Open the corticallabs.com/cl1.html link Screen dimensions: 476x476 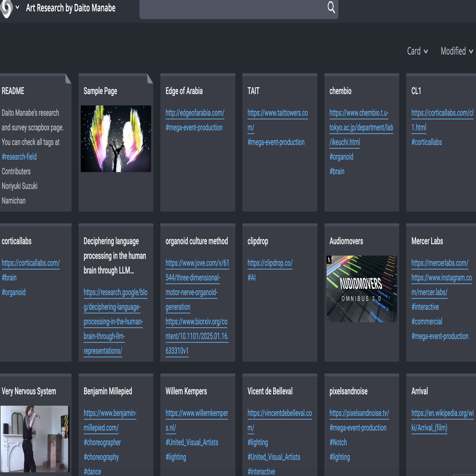(x=442, y=120)
